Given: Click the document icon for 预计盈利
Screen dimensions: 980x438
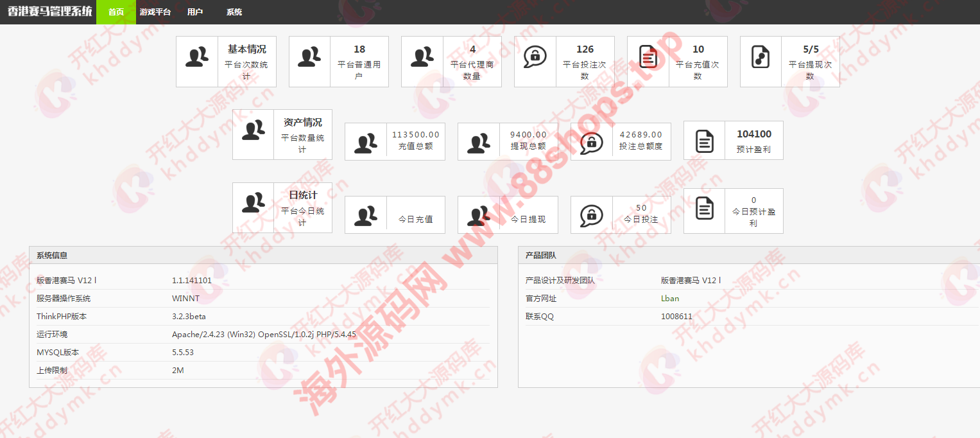Looking at the screenshot, I should pos(705,141).
